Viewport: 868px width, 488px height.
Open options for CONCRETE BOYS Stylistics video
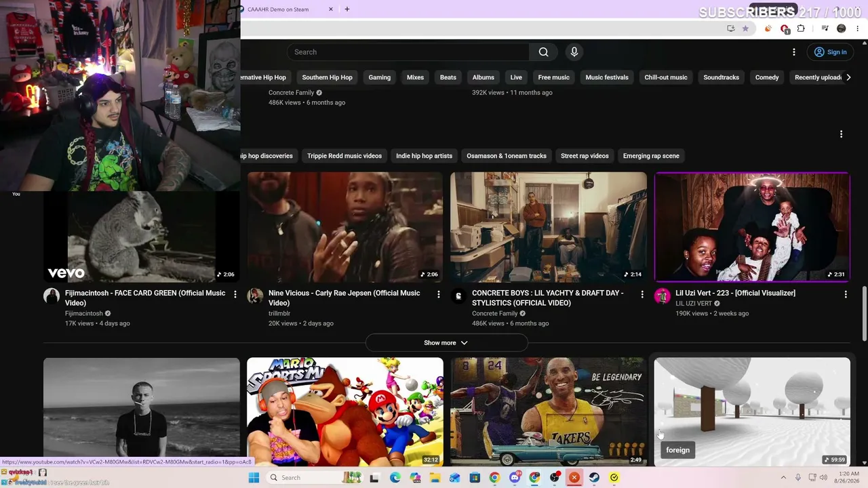[642, 294]
